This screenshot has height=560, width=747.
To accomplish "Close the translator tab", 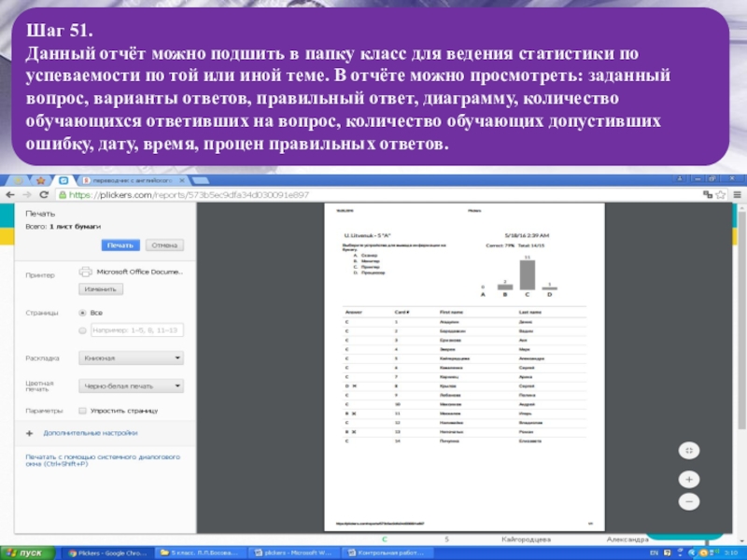I will [182, 180].
